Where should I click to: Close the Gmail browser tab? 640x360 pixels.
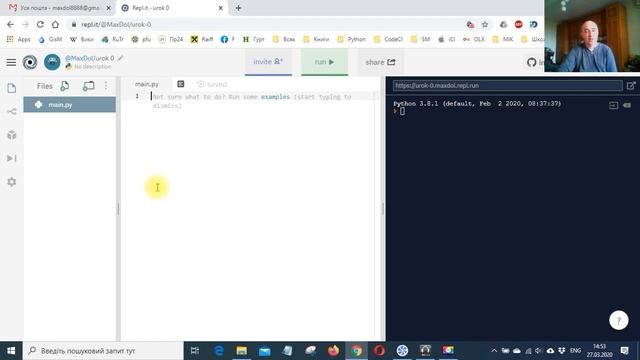coord(109,8)
